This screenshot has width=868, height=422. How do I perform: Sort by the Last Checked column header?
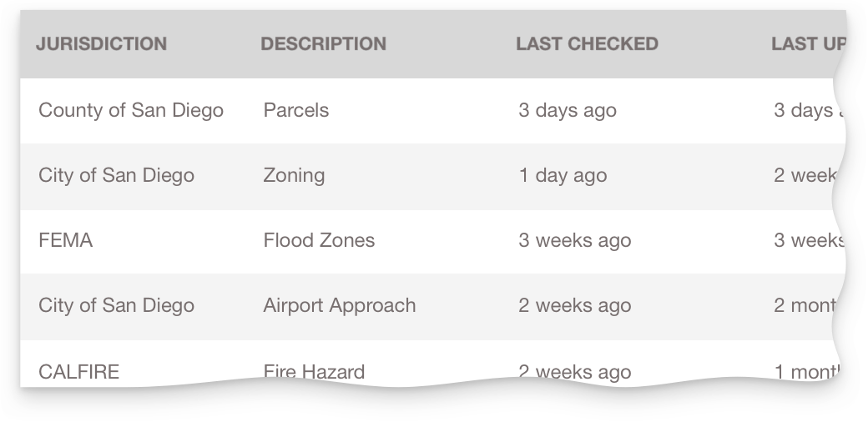(587, 44)
